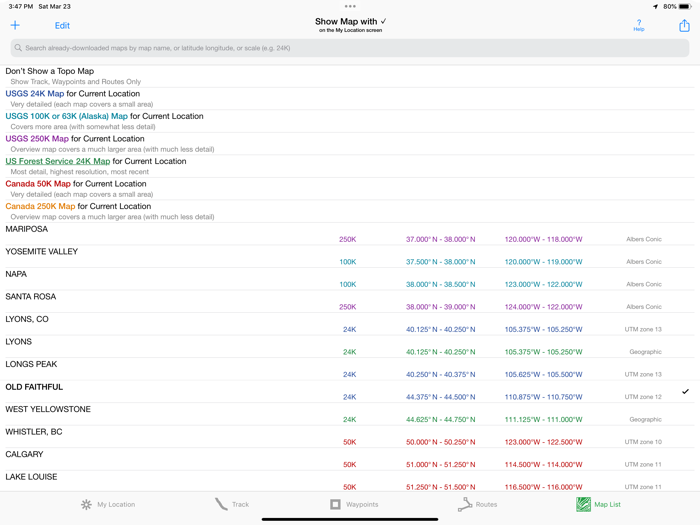Go to the Routes tab
The image size is (700, 525).
[x=477, y=504]
